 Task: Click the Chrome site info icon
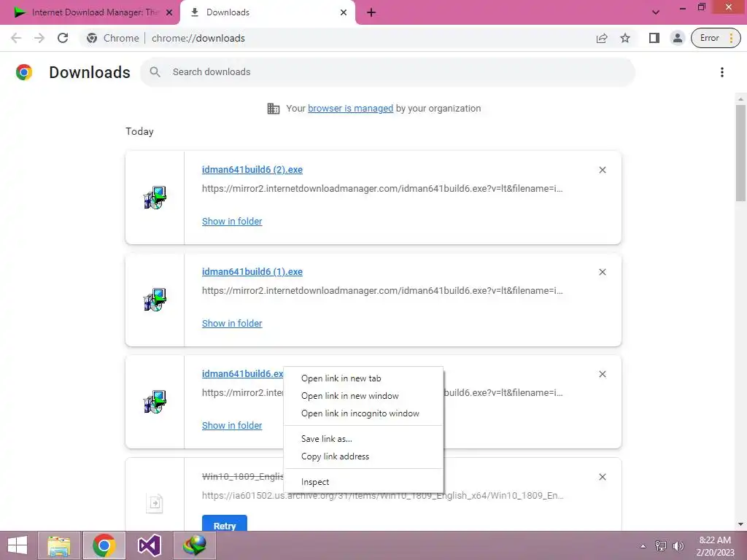point(92,38)
